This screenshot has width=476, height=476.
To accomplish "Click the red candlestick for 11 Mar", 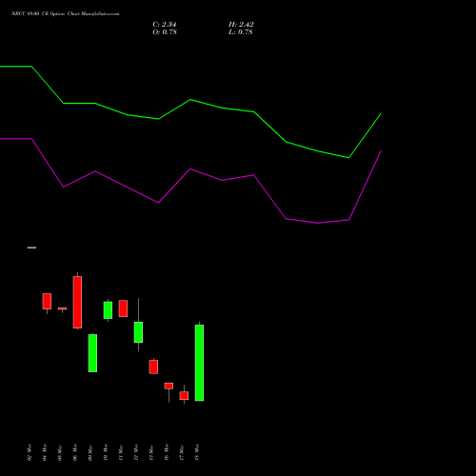I will click(123, 308).
